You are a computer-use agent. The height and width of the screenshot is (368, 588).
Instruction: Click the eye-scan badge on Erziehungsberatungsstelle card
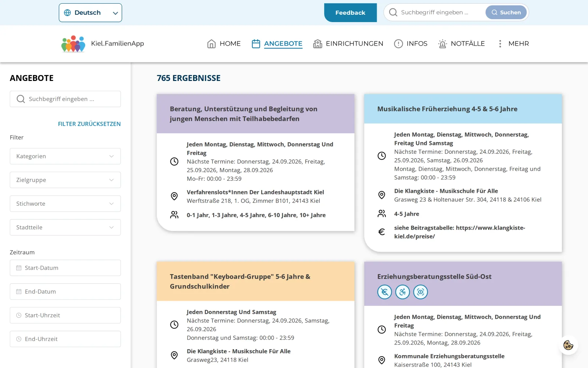(420, 292)
